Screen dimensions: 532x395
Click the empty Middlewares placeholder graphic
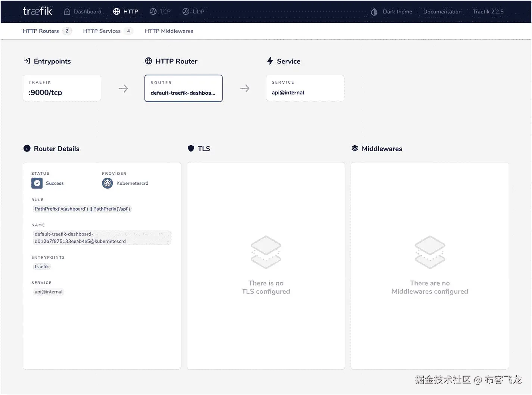(x=430, y=252)
